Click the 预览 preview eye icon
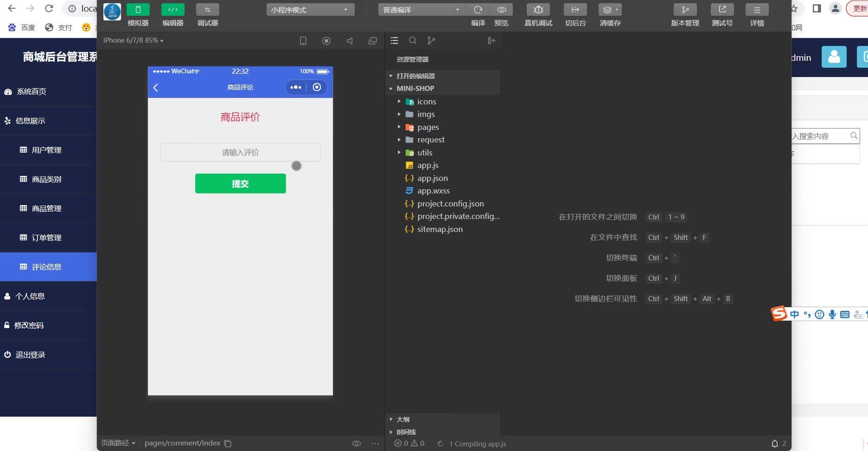The width and height of the screenshot is (868, 451). pyautogui.click(x=502, y=10)
